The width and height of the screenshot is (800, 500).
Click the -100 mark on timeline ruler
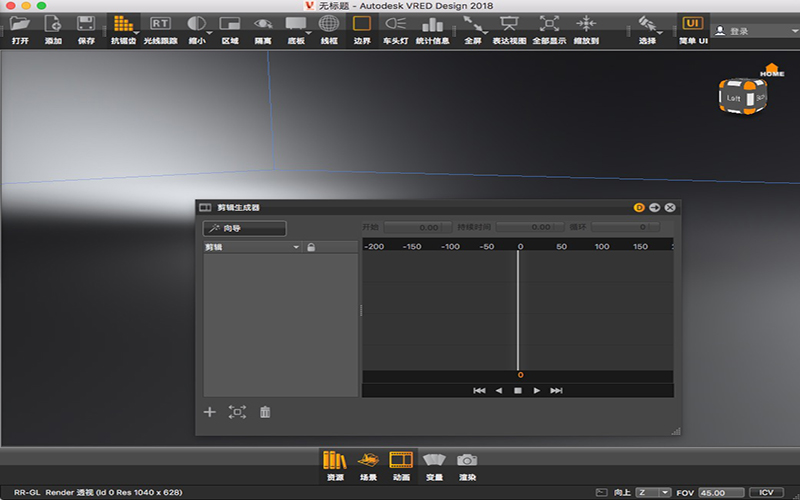click(450, 246)
